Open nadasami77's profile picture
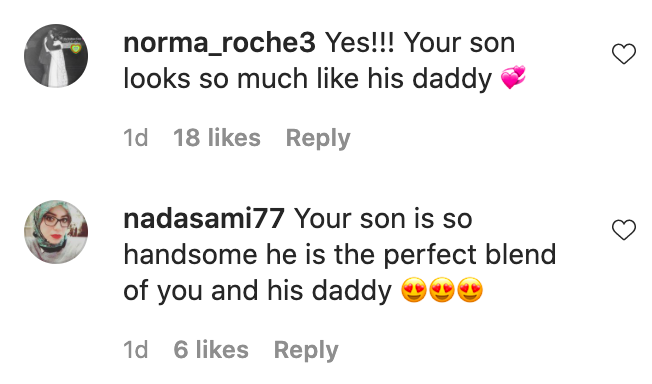This screenshot has width=652, height=384. pos(56,232)
